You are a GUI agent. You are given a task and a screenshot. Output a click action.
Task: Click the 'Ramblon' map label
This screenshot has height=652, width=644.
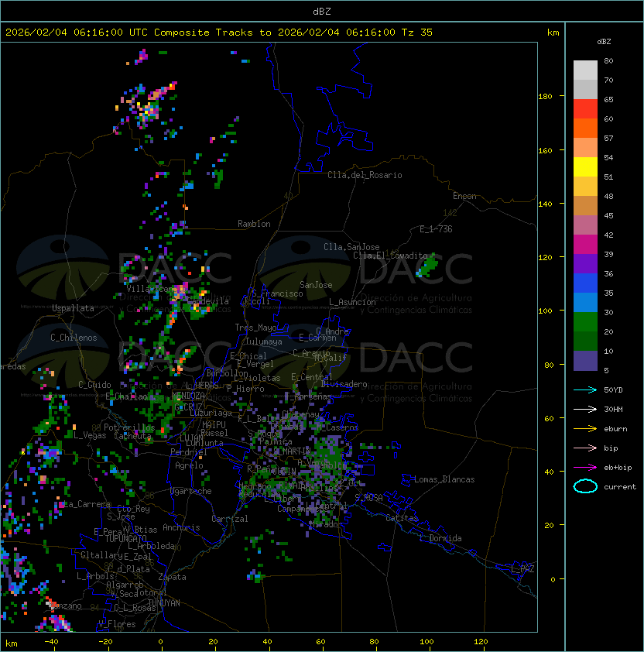[254, 224]
